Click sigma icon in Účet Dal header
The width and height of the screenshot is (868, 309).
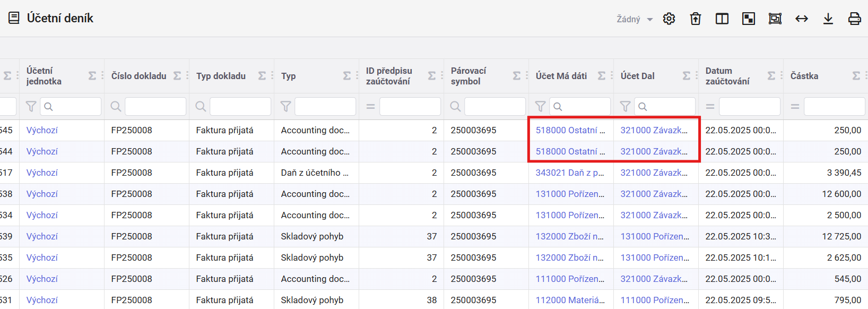point(687,76)
